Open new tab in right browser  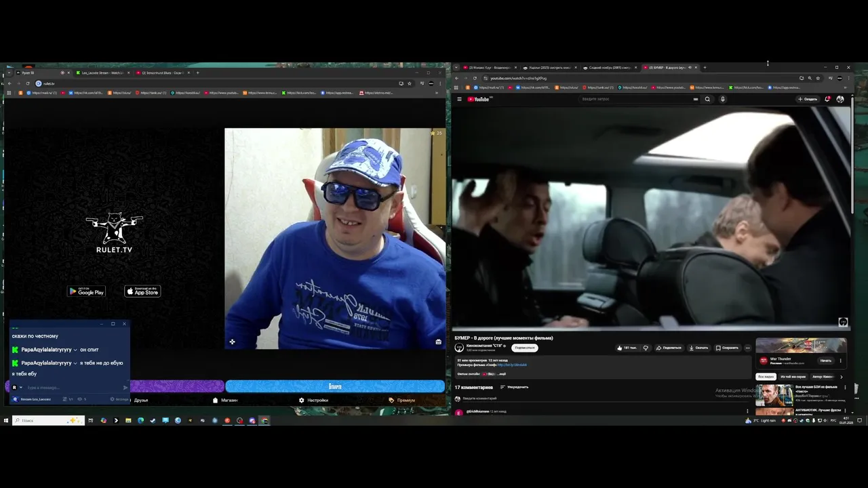[705, 68]
